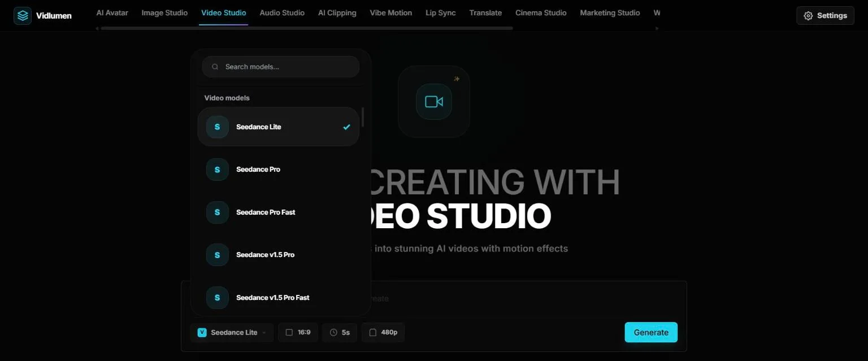Click the Seedance v1.5 Pro Fast S icon
The height and width of the screenshot is (361, 868).
click(x=218, y=298)
